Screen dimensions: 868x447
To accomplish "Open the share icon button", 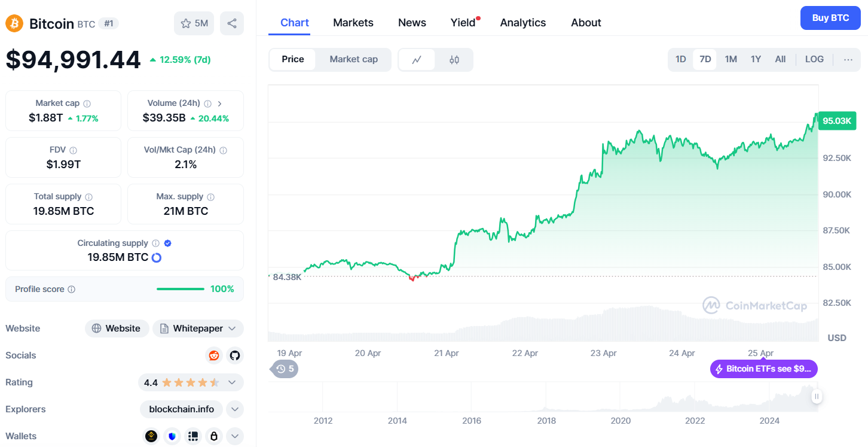I will [232, 23].
